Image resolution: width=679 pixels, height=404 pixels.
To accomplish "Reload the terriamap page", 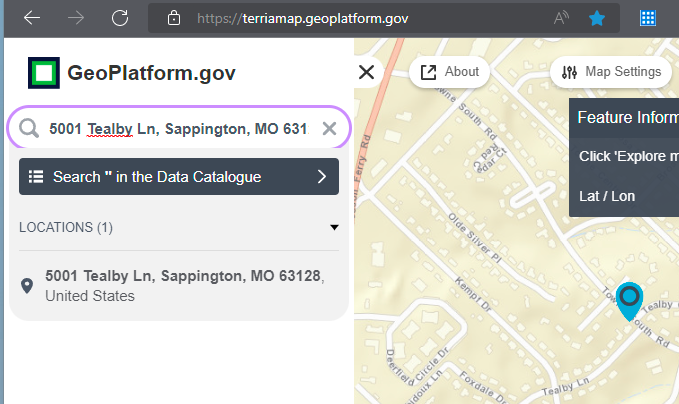I will coord(120,18).
